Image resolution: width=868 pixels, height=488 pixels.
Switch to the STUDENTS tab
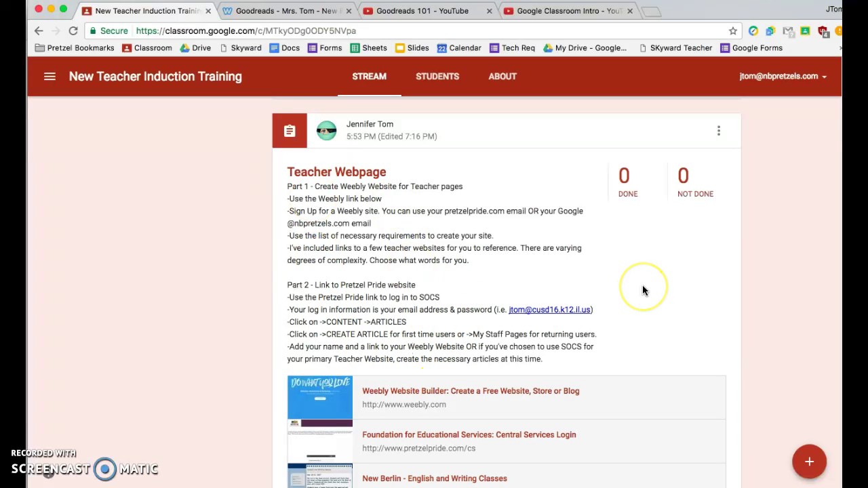437,77
